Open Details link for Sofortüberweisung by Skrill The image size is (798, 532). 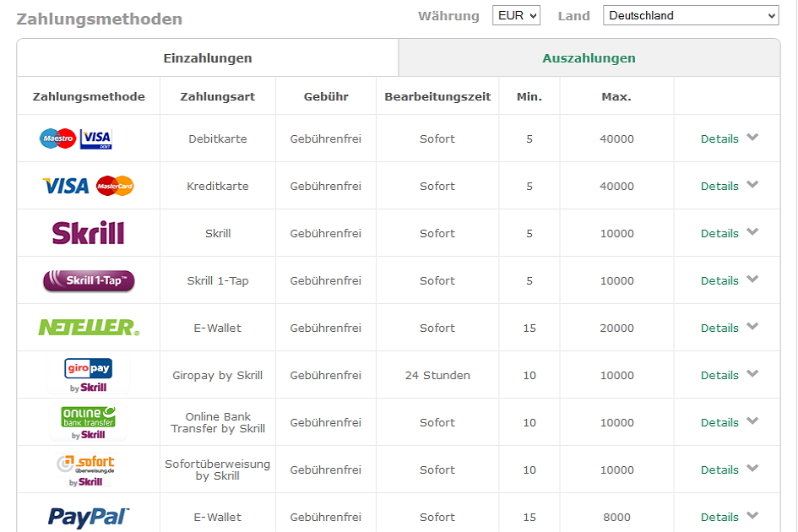pos(719,470)
